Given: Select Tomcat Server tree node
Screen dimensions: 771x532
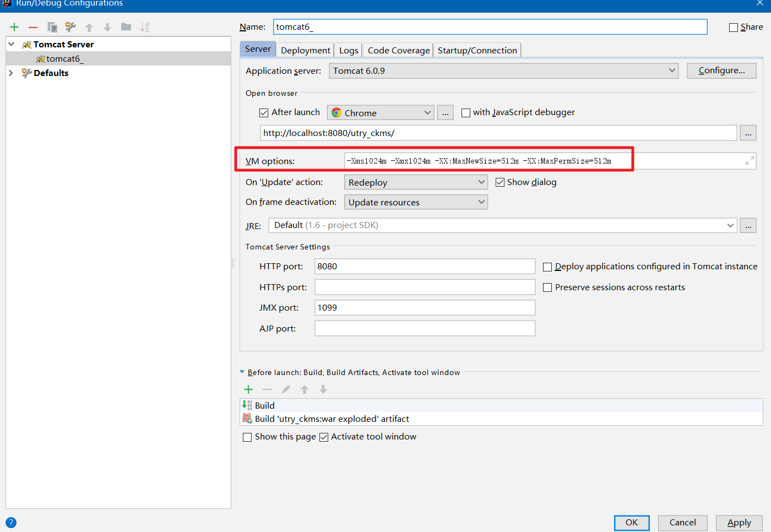Looking at the screenshot, I should tap(63, 44).
